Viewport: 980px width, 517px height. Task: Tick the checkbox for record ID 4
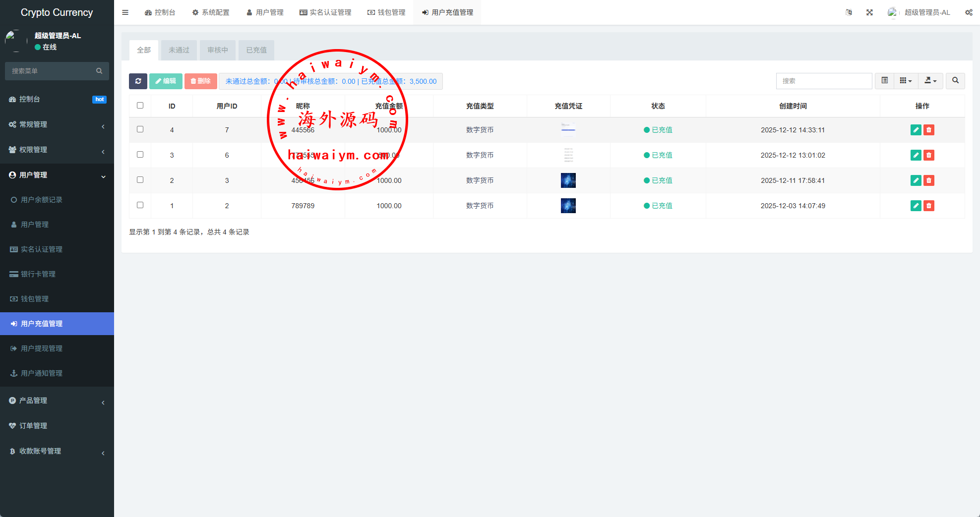coord(140,129)
